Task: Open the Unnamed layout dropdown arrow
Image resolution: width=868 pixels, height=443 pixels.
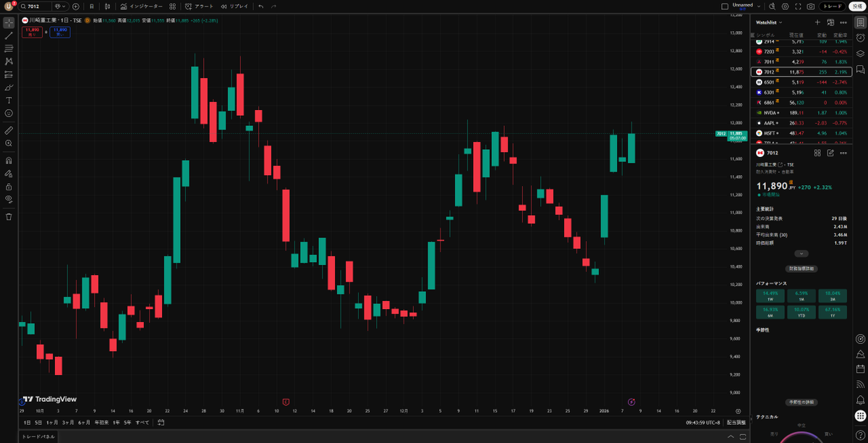Action: coord(759,6)
